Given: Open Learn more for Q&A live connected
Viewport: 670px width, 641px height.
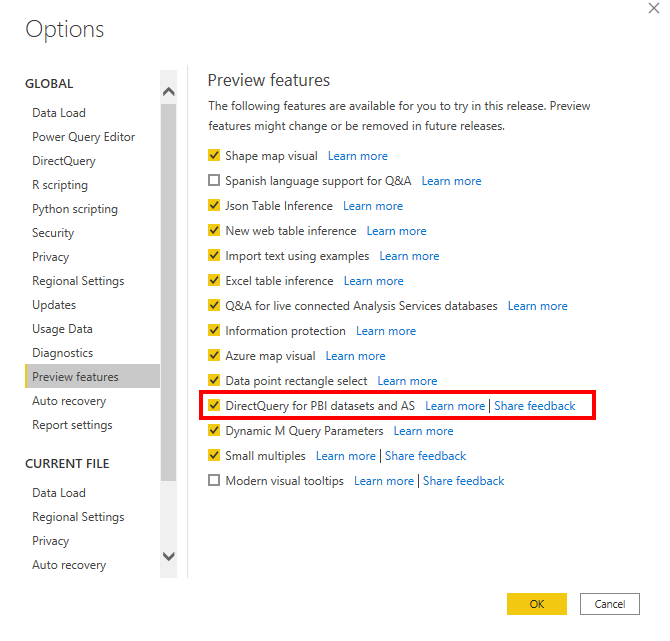Looking at the screenshot, I should tap(537, 306).
